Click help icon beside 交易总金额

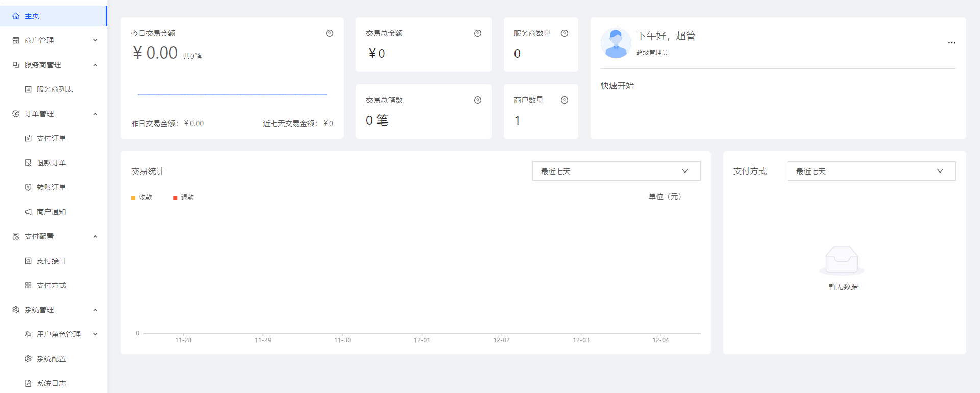tap(478, 33)
